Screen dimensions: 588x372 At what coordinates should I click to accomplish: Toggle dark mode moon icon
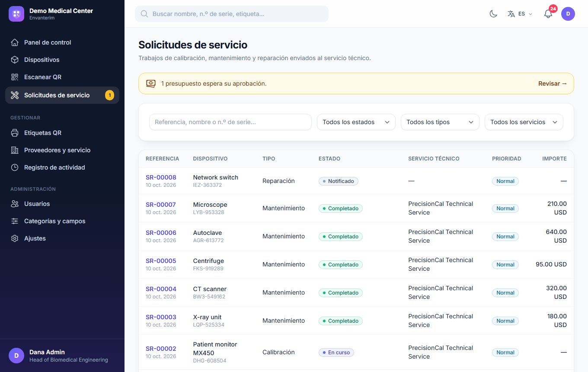point(493,14)
